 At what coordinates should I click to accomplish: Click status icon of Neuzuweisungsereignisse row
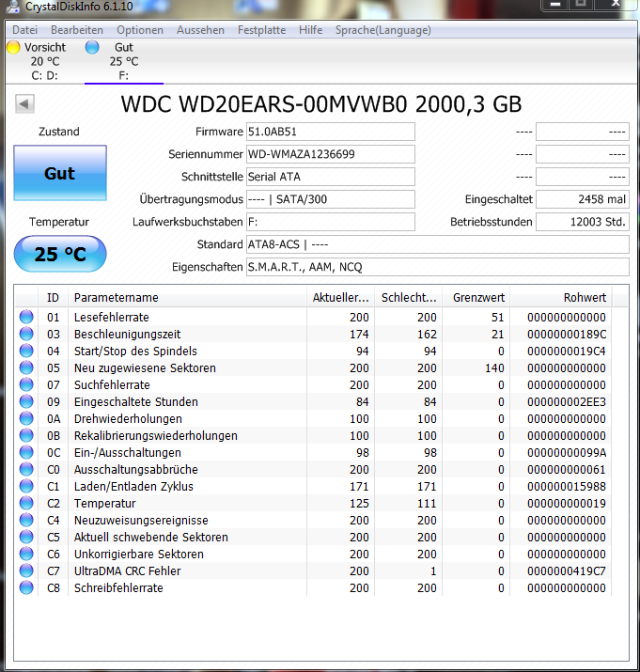pyautogui.click(x=26, y=521)
